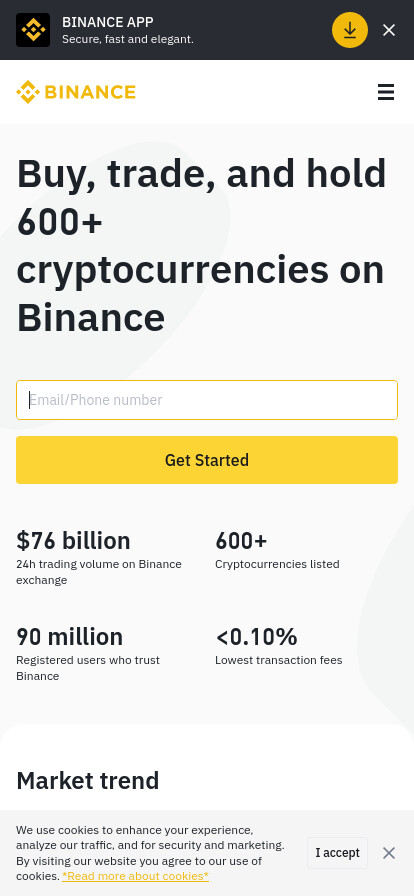Click the Secure, fast and elegant tagline

click(128, 39)
